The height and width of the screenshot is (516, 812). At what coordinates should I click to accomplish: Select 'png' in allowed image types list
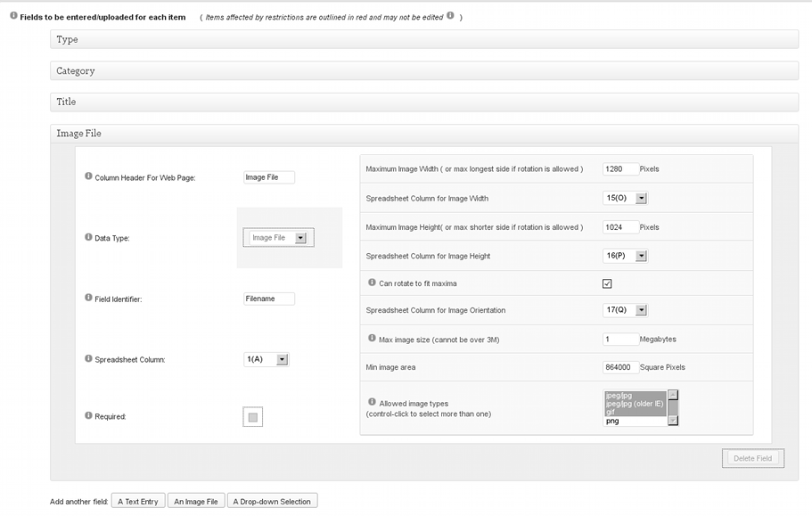(635, 421)
